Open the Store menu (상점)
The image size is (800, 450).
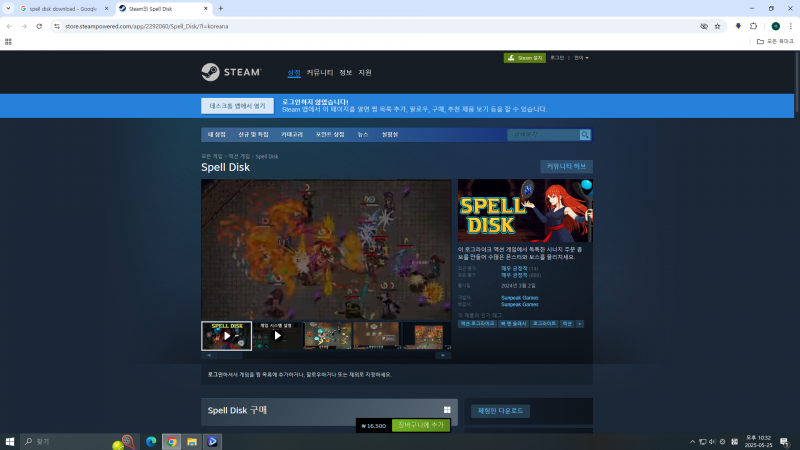click(x=294, y=72)
